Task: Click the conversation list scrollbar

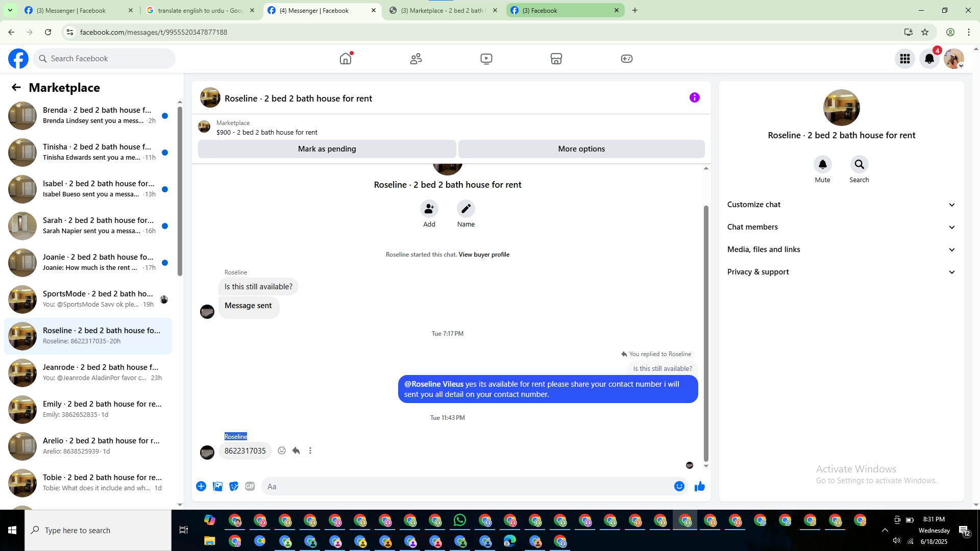Action: [x=180, y=191]
